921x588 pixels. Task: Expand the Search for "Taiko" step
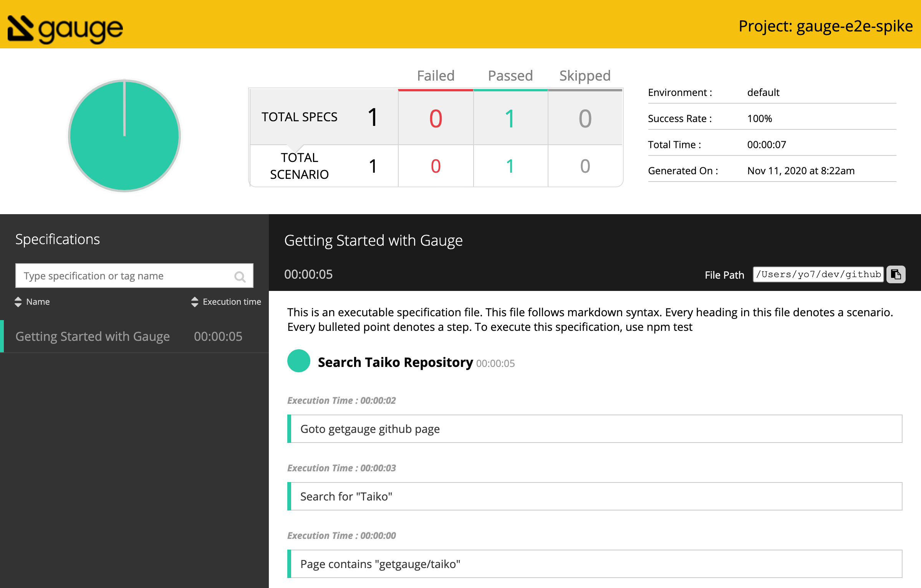pos(595,496)
